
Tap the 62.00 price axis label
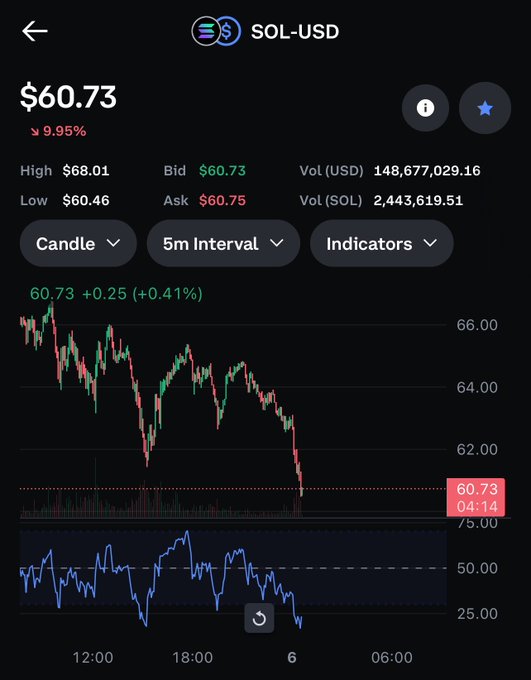[477, 449]
